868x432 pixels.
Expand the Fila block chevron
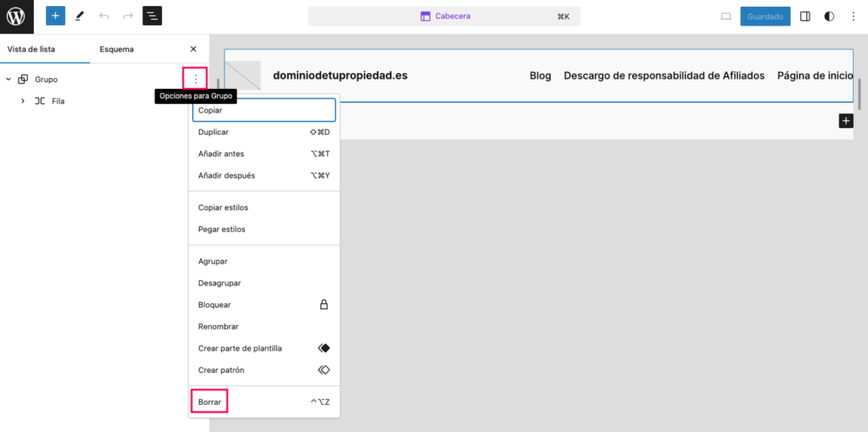coord(23,102)
